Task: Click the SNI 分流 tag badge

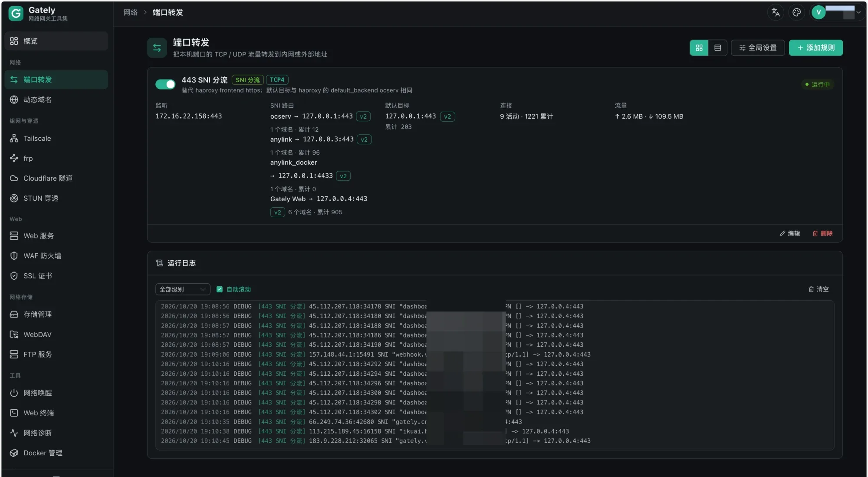Action: tap(248, 80)
